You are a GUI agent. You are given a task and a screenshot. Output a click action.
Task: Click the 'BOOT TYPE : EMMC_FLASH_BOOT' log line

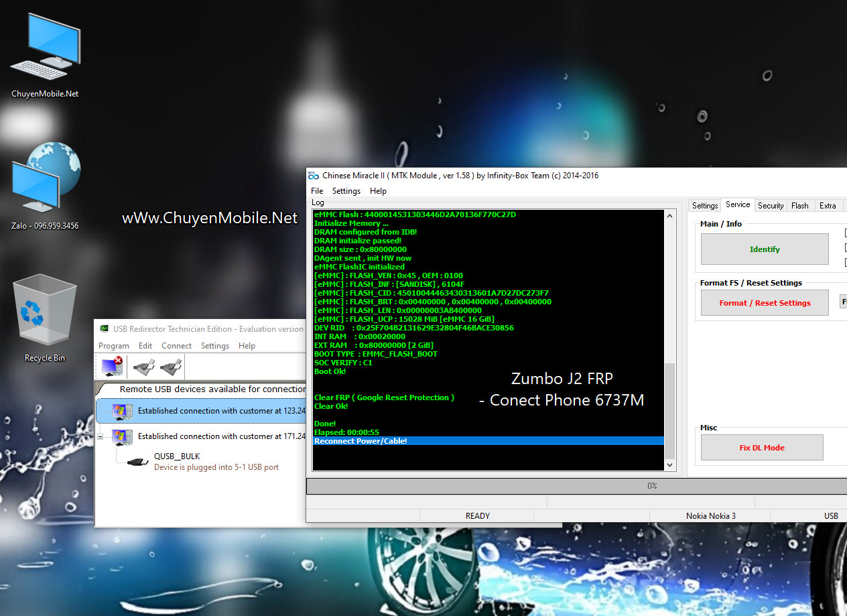(376, 354)
